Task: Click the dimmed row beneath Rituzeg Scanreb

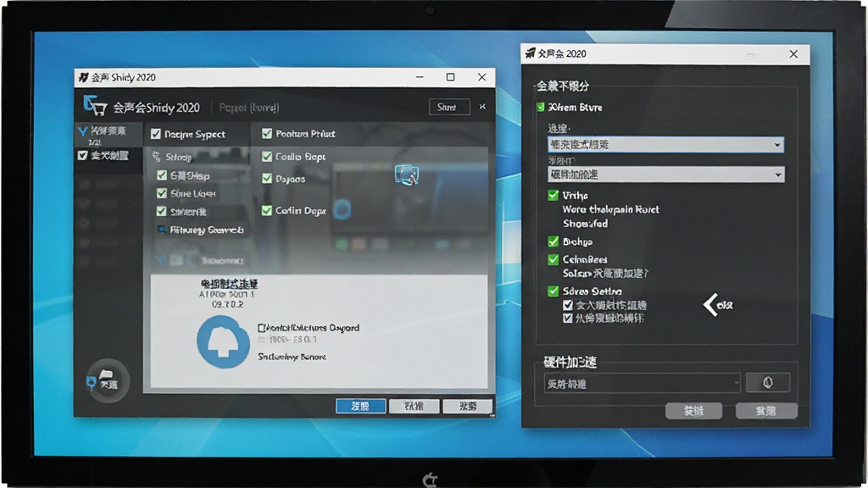Action: (200, 260)
